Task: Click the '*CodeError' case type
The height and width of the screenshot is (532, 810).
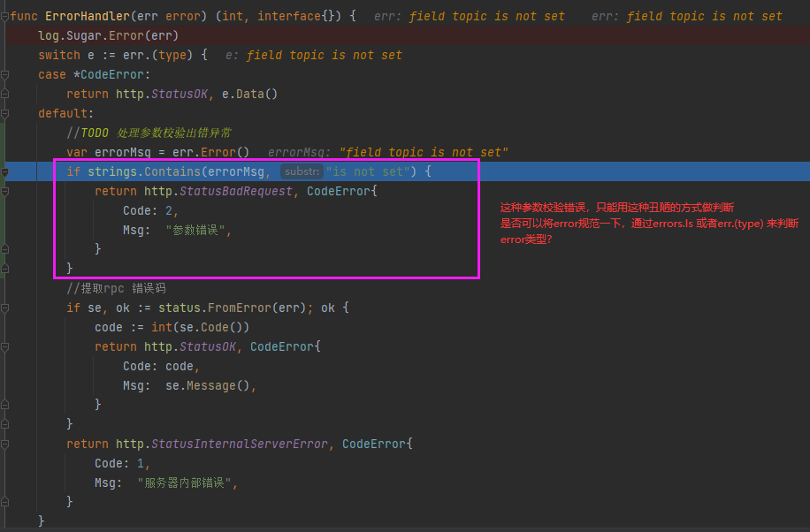Action: pyautogui.click(x=109, y=75)
